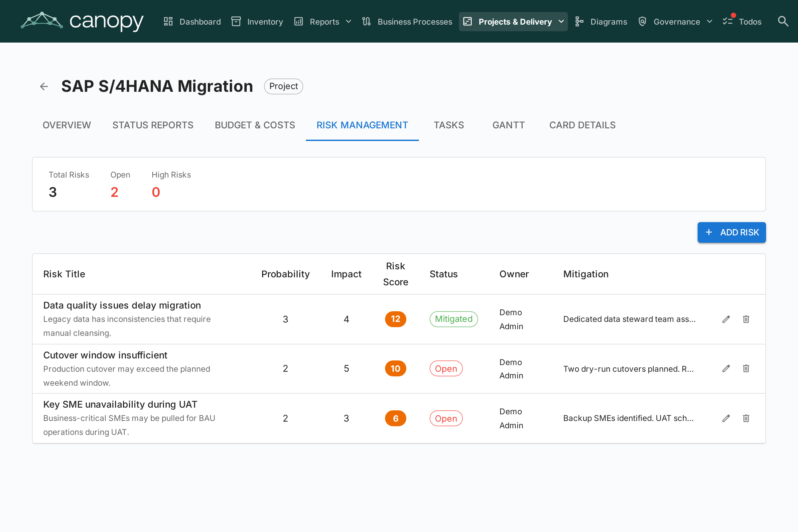This screenshot has width=798, height=532.
Task: Click the Projects & Delivery board icon
Action: [x=467, y=21]
